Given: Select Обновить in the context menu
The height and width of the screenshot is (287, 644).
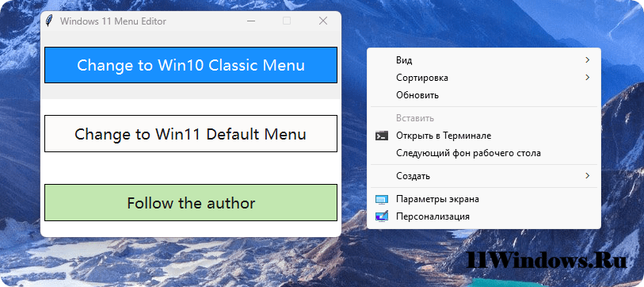Looking at the screenshot, I should pyautogui.click(x=484, y=95).
